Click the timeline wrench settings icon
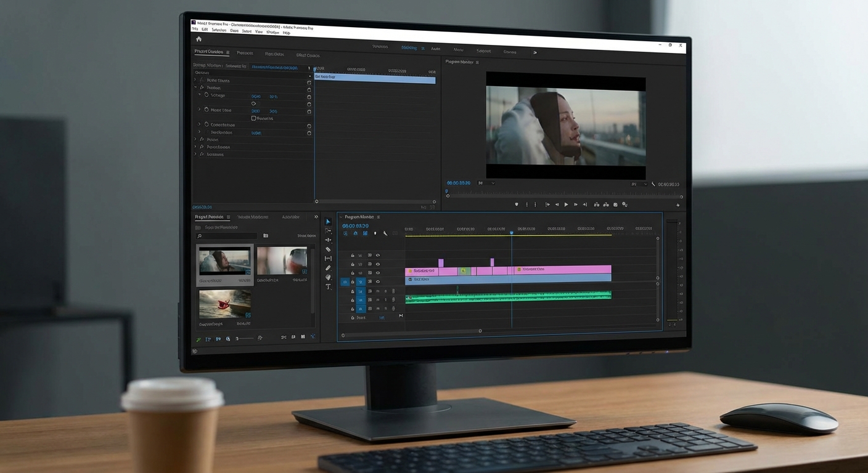 pos(385,233)
